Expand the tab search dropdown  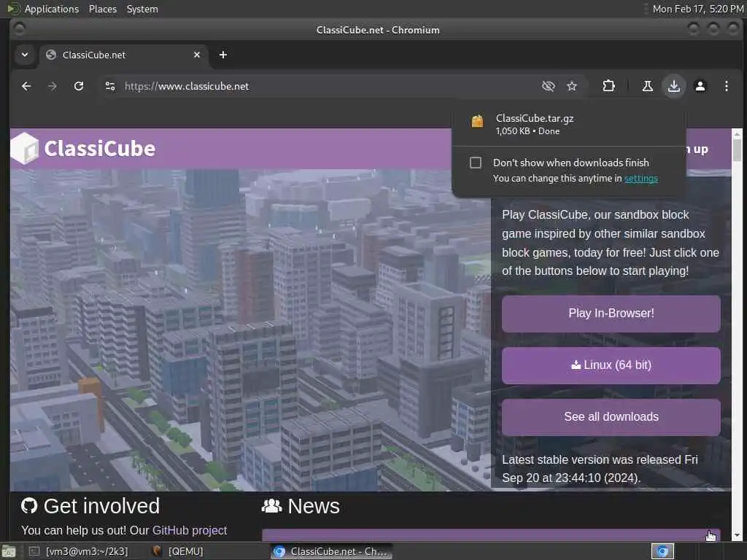click(x=25, y=55)
